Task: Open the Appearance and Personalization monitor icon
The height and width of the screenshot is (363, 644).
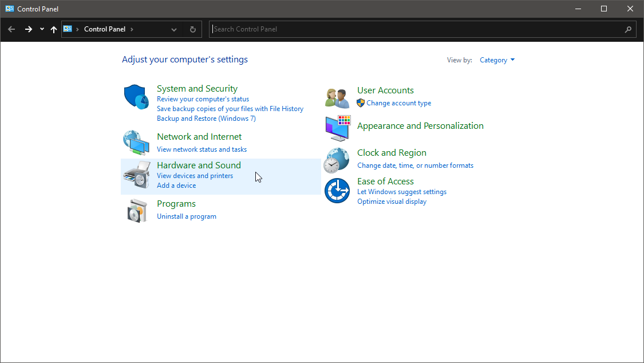Action: pos(338,128)
